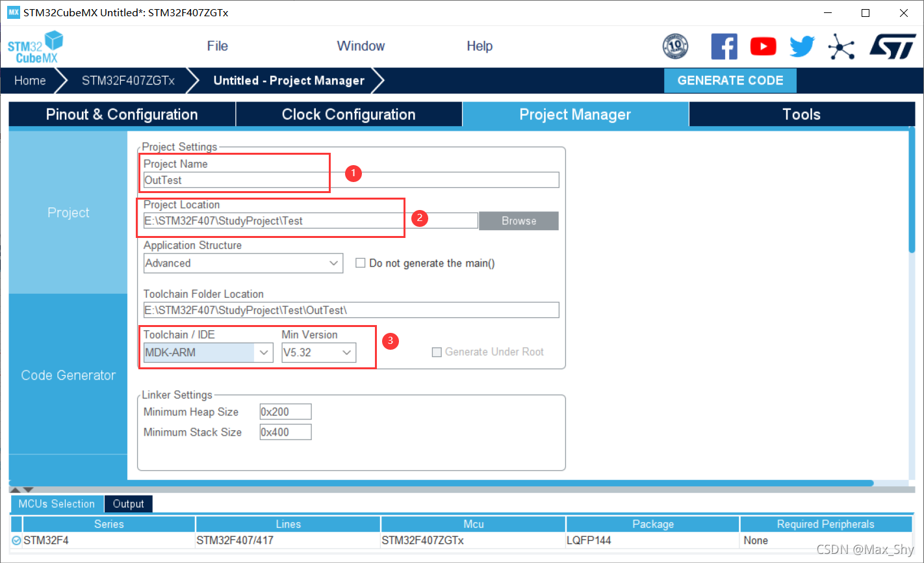
Task: Go to Home breadcrumb
Action: 30,81
